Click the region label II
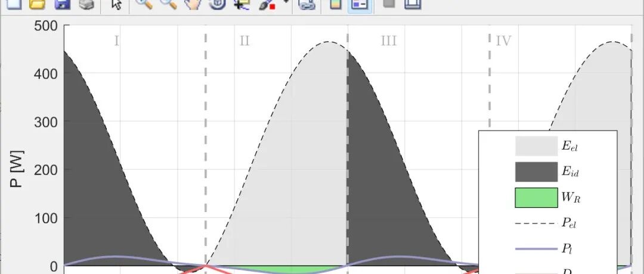644x274 pixels. click(244, 41)
